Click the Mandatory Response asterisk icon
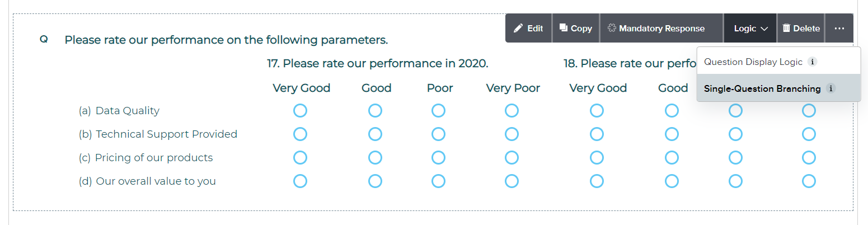Screen dimensions: 868x225 tap(611, 29)
